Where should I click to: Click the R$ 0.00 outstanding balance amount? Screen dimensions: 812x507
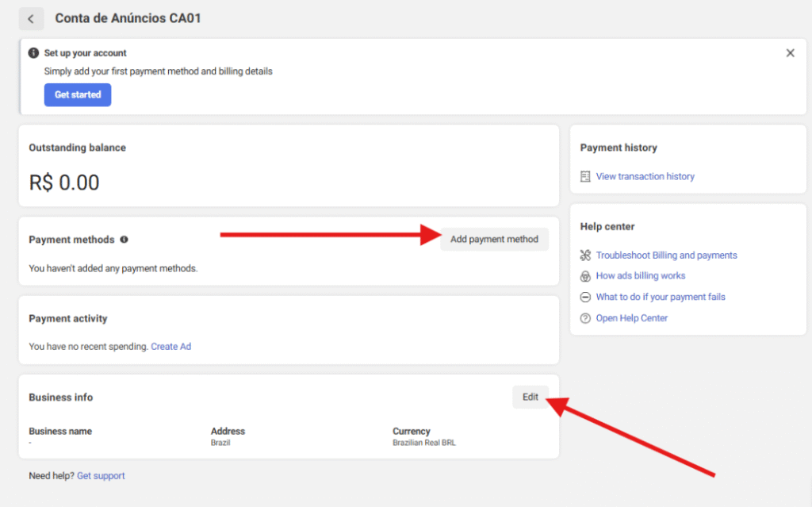tap(64, 183)
